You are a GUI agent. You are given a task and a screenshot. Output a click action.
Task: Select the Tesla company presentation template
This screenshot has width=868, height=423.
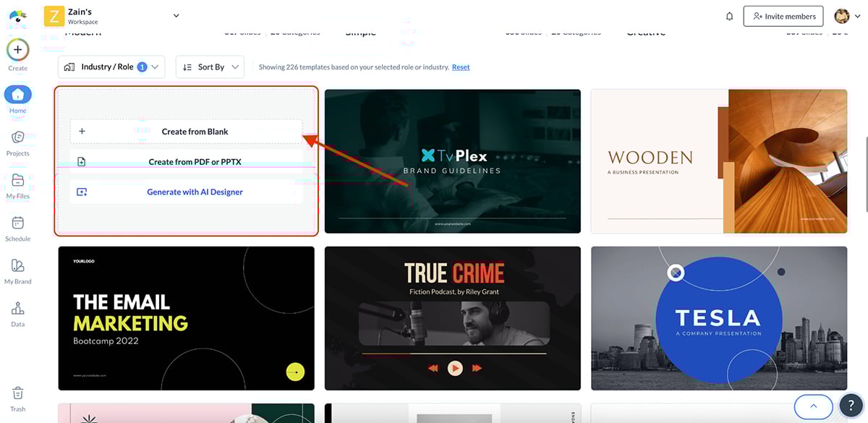tap(718, 318)
